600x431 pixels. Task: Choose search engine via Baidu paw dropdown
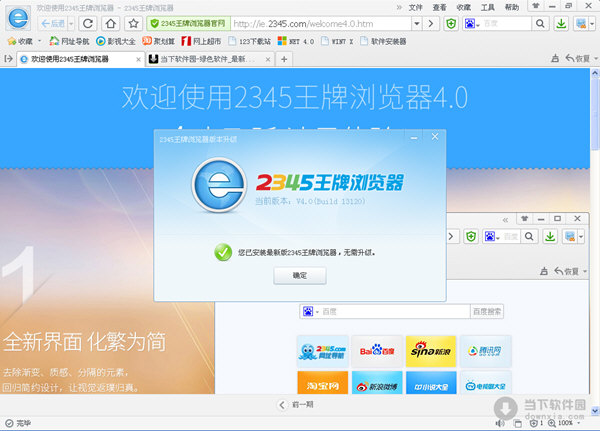471,24
